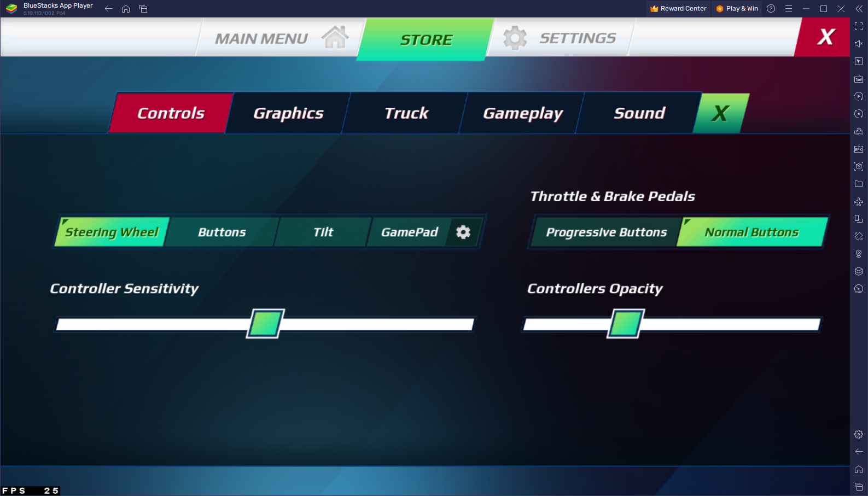868x496 pixels.
Task: Toggle BlueStacks fullscreen mode icon
Action: (859, 26)
